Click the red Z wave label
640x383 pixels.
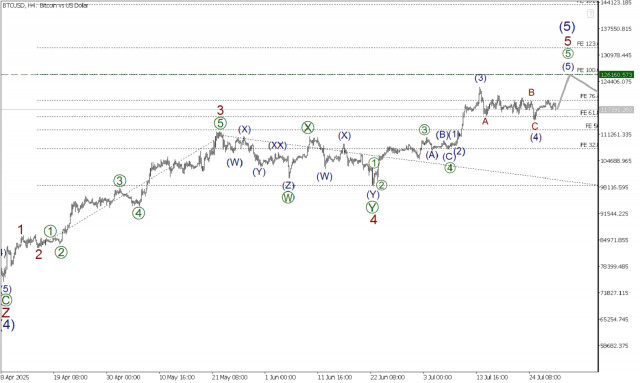5,313
